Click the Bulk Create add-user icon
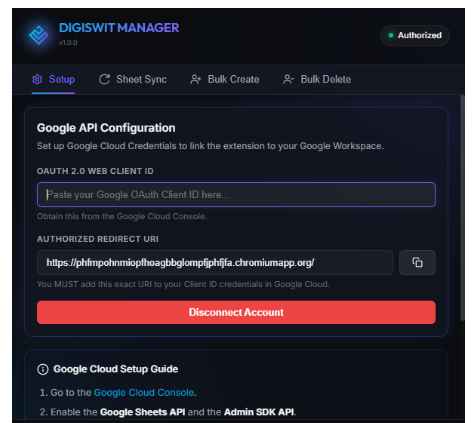This screenshot has height=423, width=473. (x=196, y=79)
